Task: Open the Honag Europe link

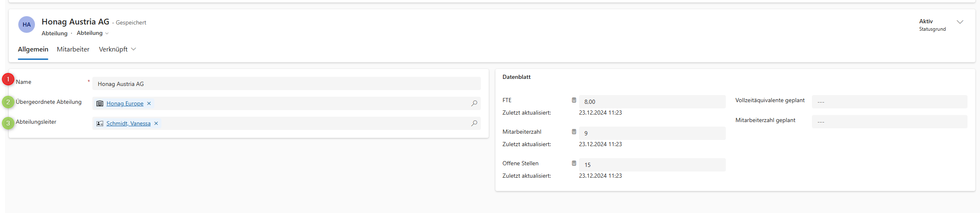Action: pyautogui.click(x=125, y=103)
